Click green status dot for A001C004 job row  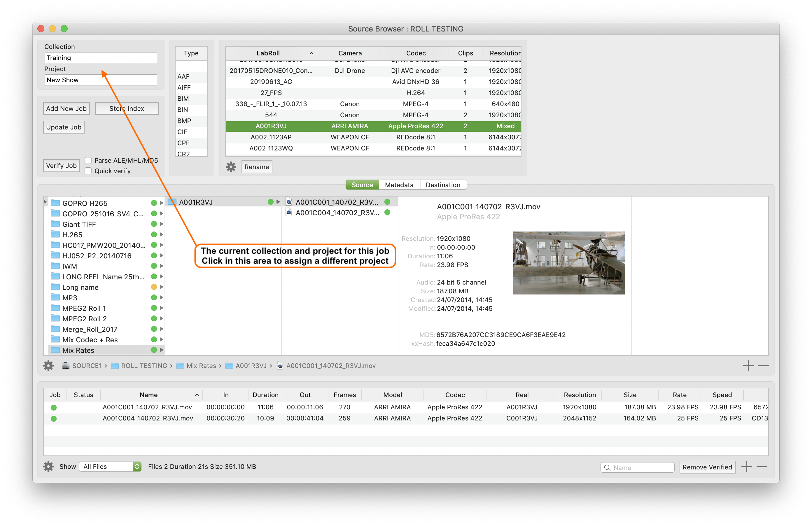(x=54, y=418)
